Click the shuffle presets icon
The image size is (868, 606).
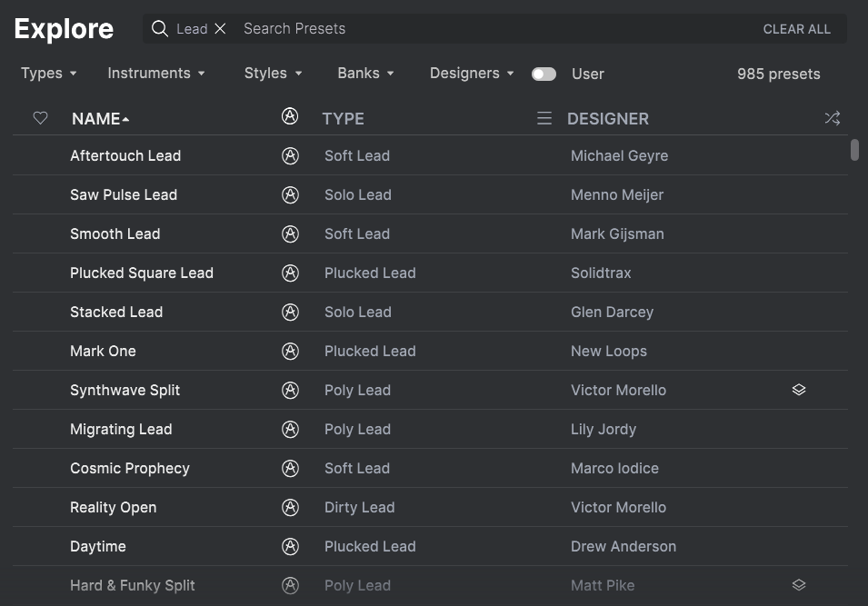(832, 118)
